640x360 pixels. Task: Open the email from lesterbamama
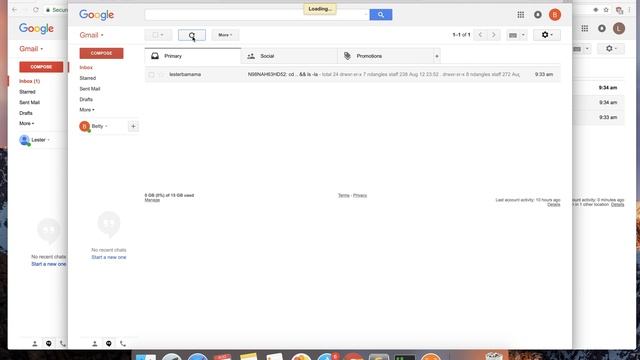(352, 75)
